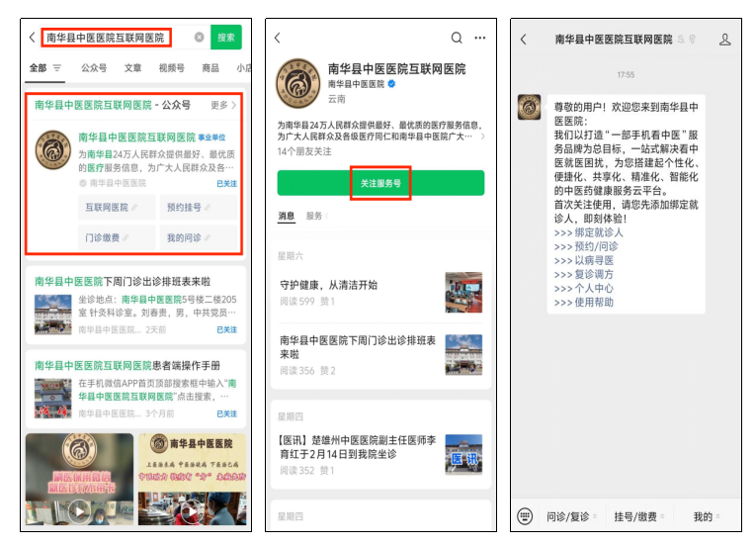This screenshot has height=545, width=756.
Task: Tap the 预约挂号 quick link
Action: (x=199, y=207)
